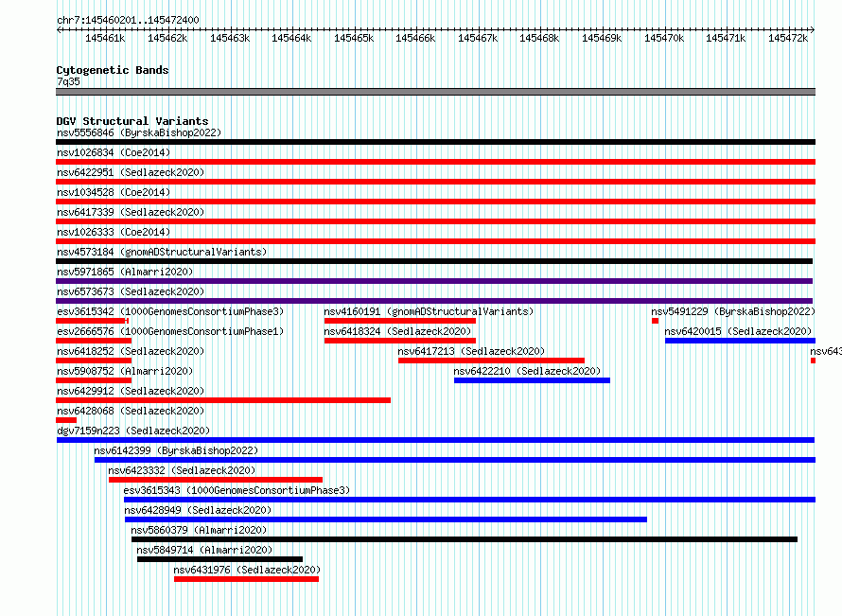
Task: Click the blue bar under nsv6422210
Action: [532, 380]
